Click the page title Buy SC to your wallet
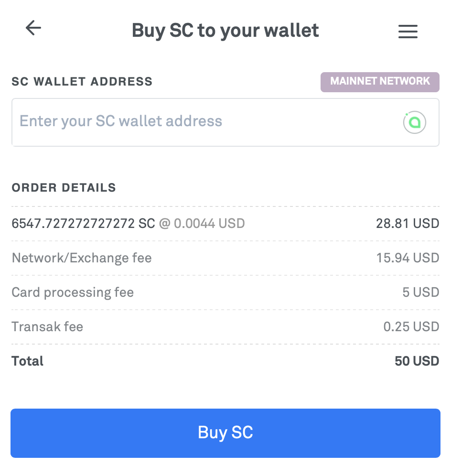The width and height of the screenshot is (451, 476). [225, 31]
